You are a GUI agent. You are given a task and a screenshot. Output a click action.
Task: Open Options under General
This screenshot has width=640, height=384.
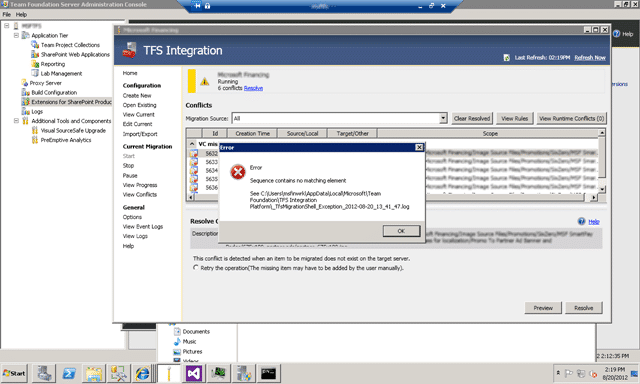[132, 217]
